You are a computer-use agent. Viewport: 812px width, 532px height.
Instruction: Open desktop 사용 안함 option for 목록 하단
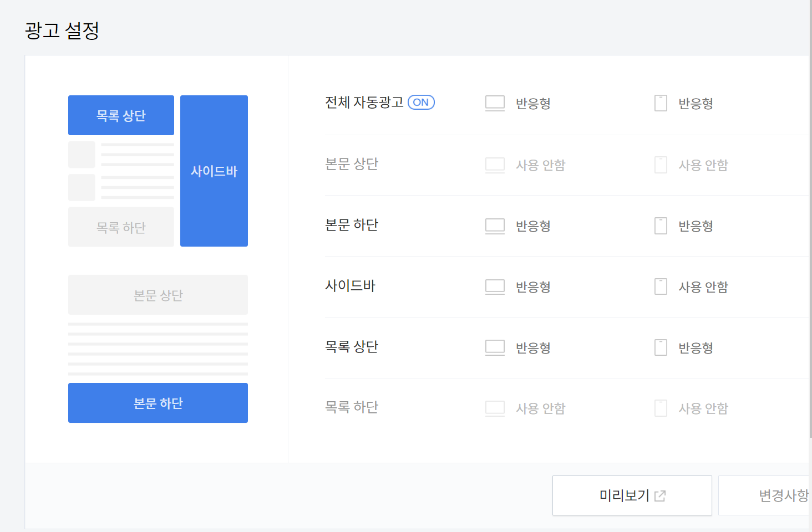click(541, 408)
